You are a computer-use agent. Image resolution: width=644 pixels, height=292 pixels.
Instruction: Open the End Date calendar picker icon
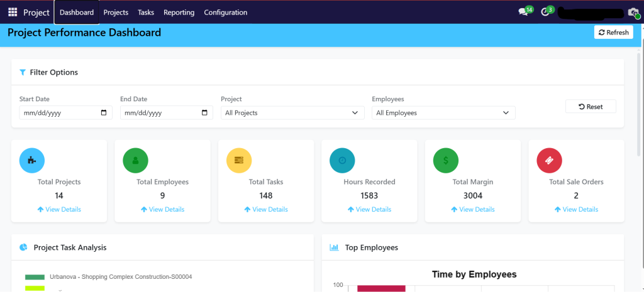(x=204, y=113)
